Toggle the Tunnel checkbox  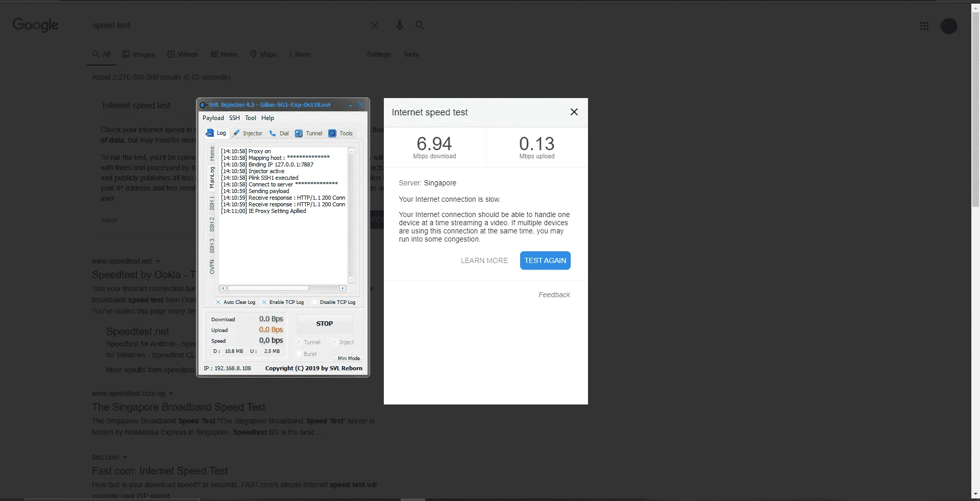point(299,342)
